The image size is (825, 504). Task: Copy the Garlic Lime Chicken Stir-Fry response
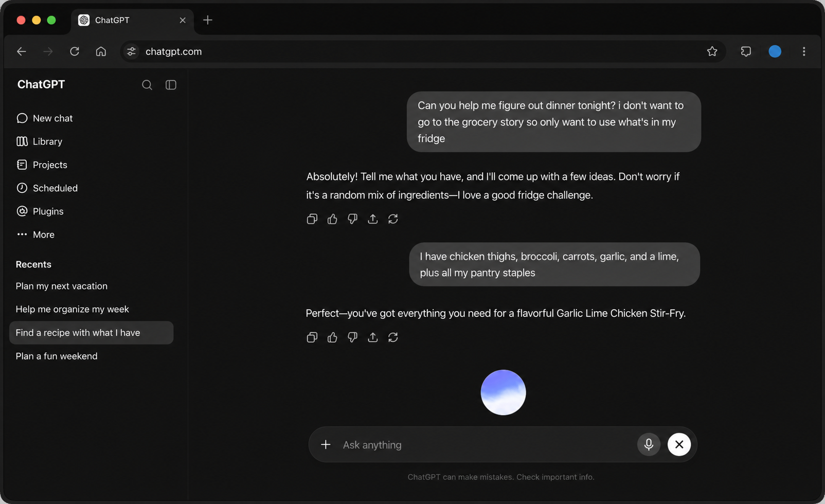pyautogui.click(x=312, y=337)
